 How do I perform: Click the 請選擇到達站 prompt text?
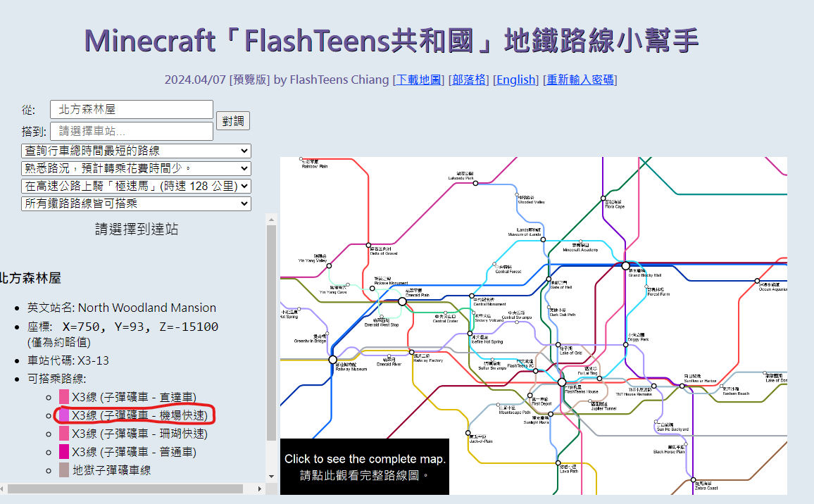tap(137, 229)
